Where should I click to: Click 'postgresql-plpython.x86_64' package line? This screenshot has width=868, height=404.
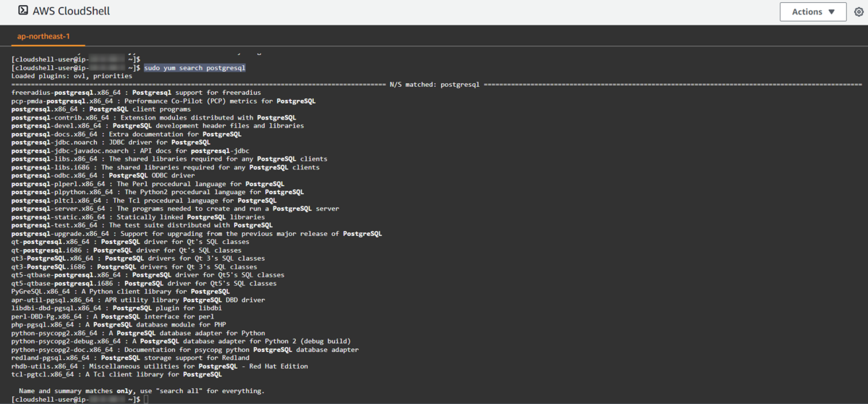pos(158,192)
